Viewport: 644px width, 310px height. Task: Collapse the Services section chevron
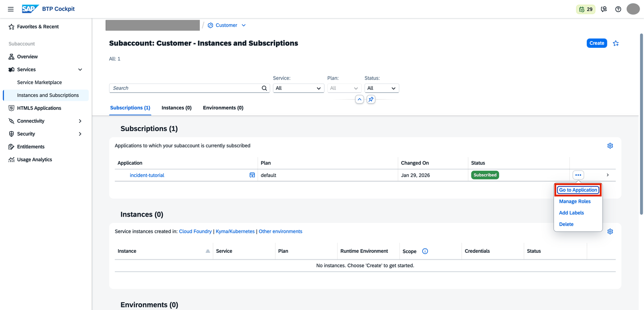pos(80,70)
